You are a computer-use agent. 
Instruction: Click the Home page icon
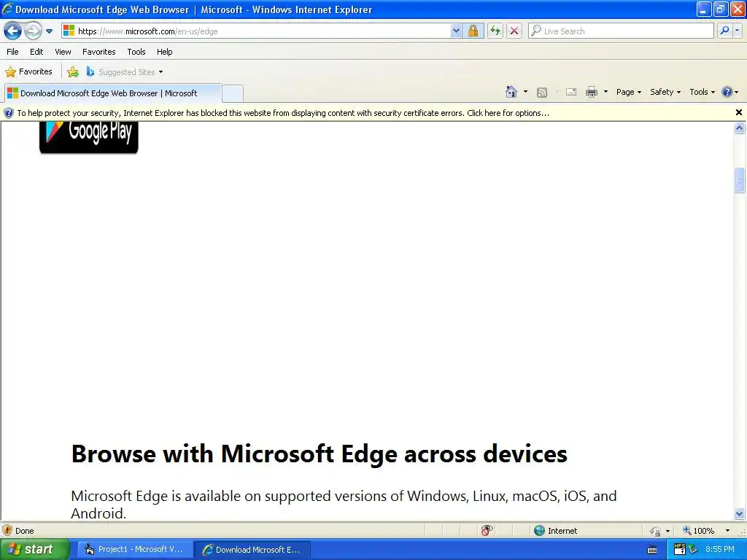[x=511, y=92]
